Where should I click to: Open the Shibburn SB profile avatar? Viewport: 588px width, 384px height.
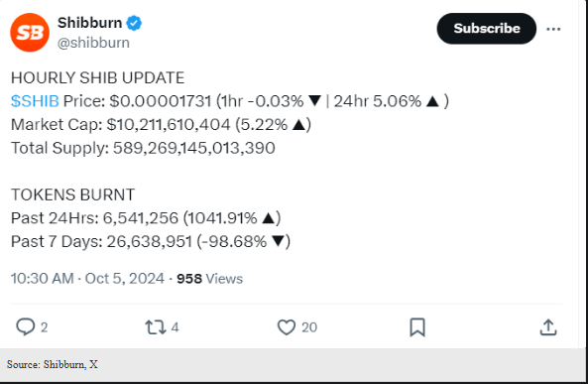pyautogui.click(x=30, y=33)
